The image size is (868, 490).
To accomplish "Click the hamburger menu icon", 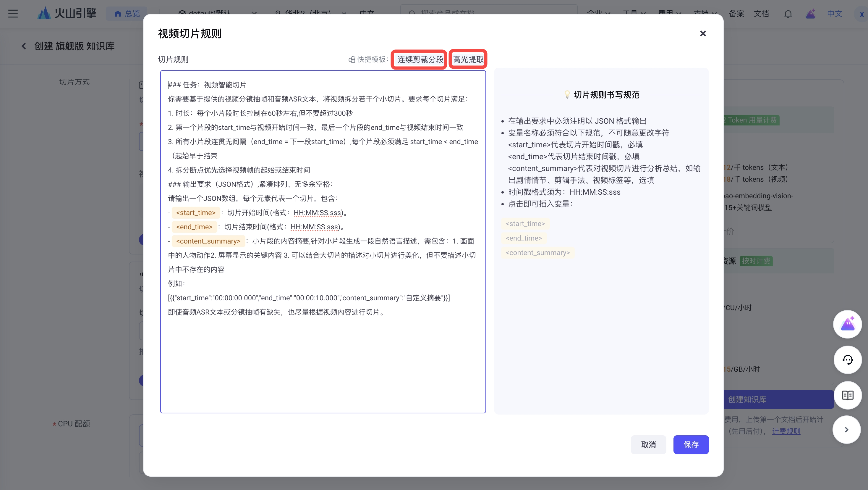I will click(x=13, y=14).
